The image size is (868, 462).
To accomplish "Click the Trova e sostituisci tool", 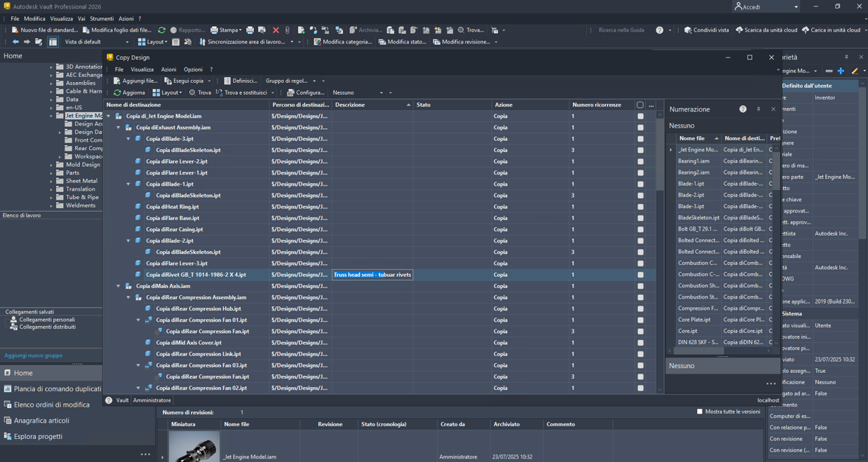I will [241, 93].
